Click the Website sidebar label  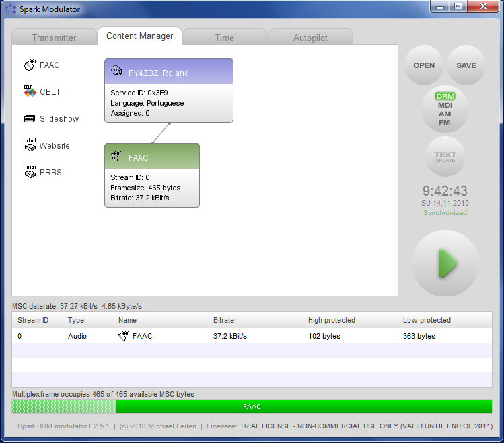(x=55, y=145)
